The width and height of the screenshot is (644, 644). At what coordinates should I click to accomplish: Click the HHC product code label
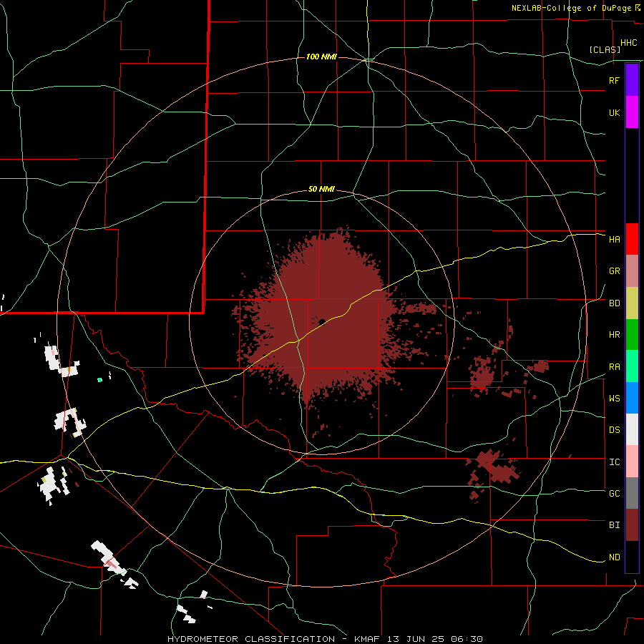click(x=628, y=43)
